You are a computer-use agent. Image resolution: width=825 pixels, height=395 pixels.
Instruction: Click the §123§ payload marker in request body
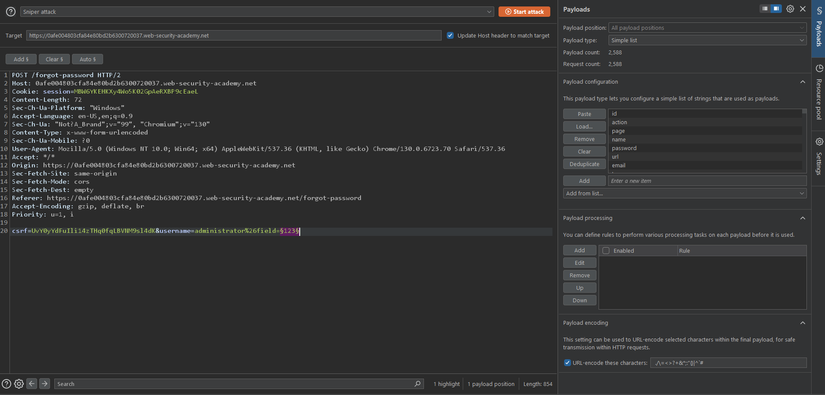289,231
